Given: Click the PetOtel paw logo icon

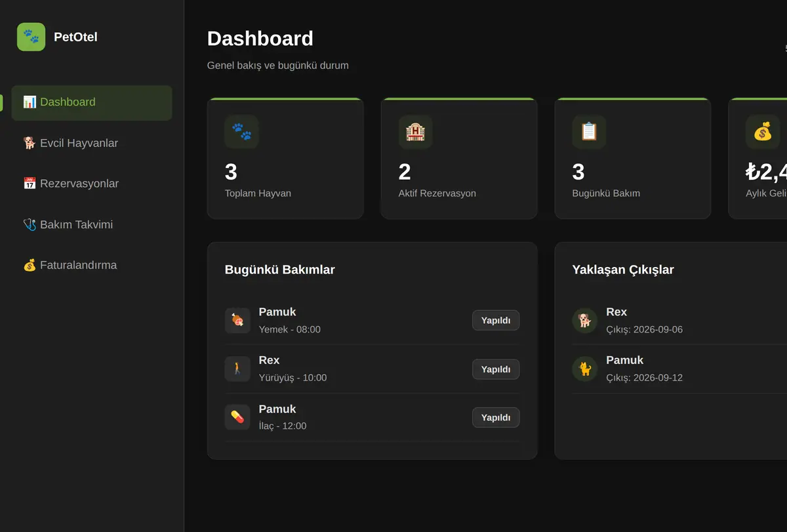Looking at the screenshot, I should (31, 37).
